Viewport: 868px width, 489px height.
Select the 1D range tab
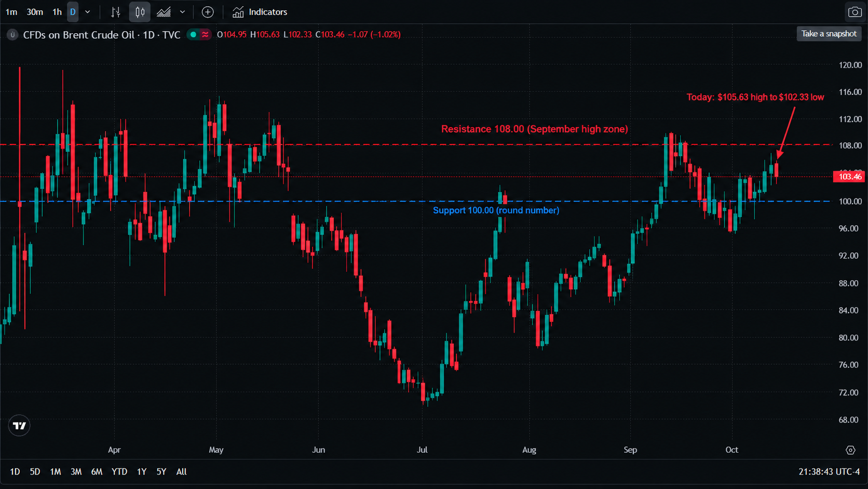[15, 472]
